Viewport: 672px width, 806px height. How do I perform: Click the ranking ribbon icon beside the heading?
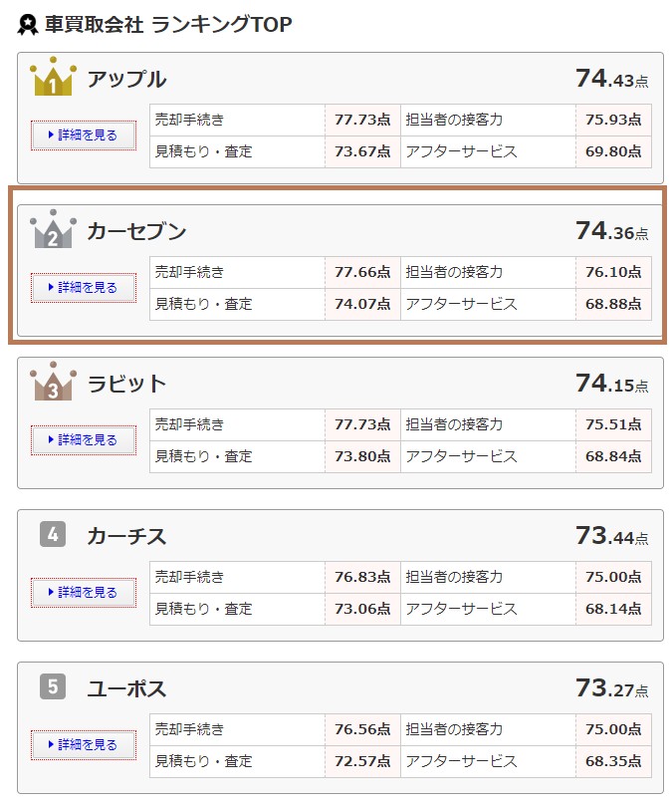point(28,25)
